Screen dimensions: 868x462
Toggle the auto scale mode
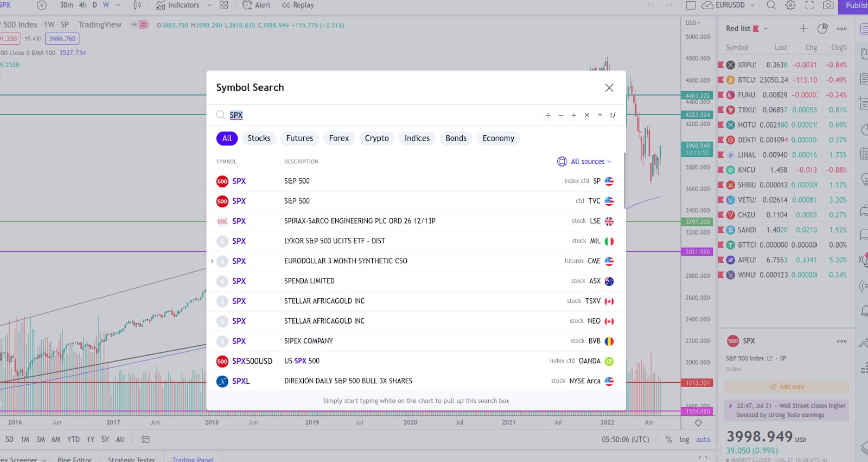pos(703,439)
